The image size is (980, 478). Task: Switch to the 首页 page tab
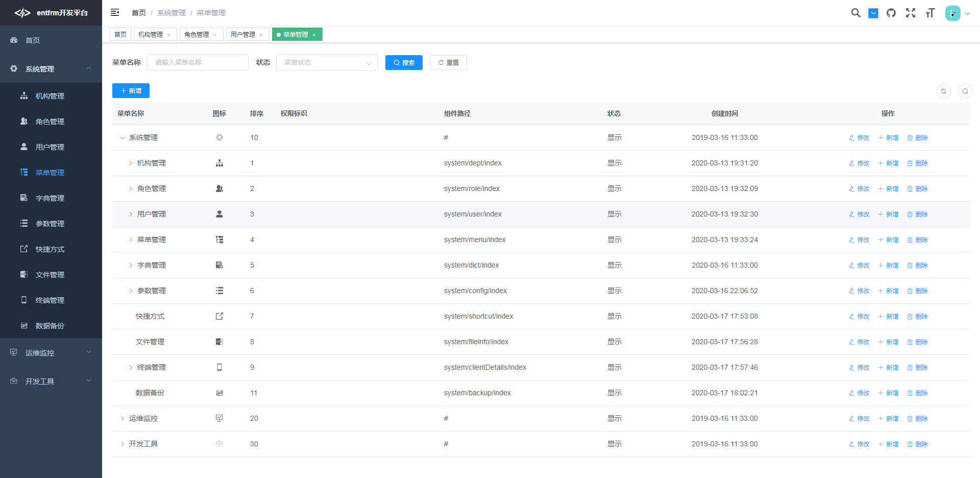coord(120,34)
